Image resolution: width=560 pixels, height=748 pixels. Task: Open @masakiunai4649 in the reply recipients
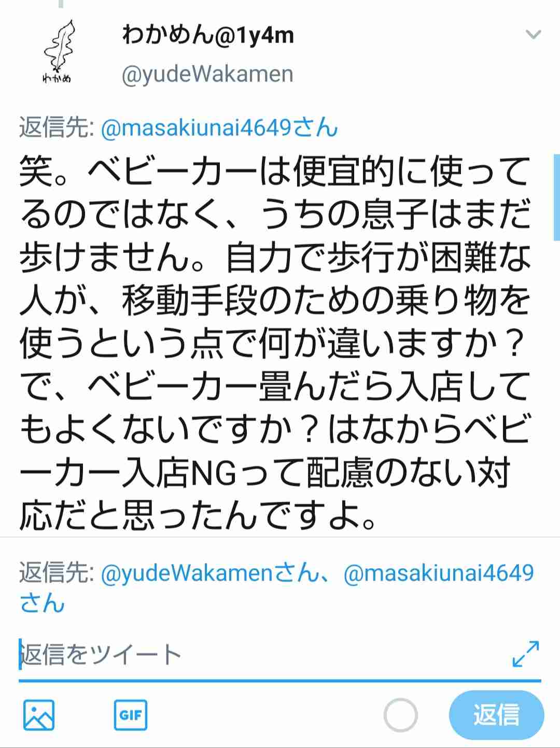click(439, 573)
